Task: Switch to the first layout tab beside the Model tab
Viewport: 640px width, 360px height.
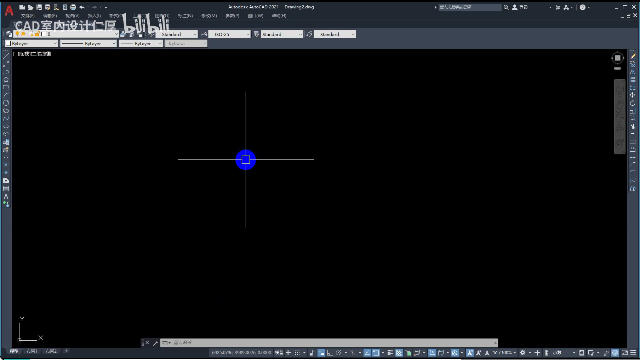Action: pyautogui.click(x=32, y=351)
